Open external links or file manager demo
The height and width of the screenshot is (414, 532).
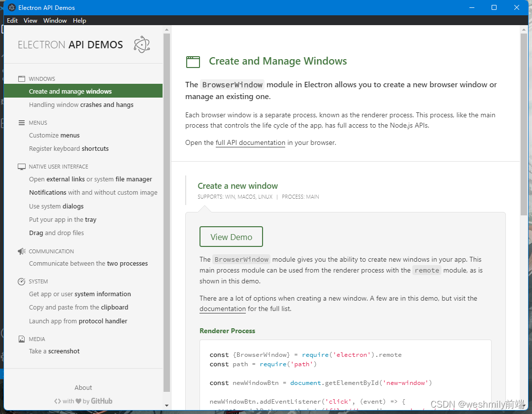point(90,179)
